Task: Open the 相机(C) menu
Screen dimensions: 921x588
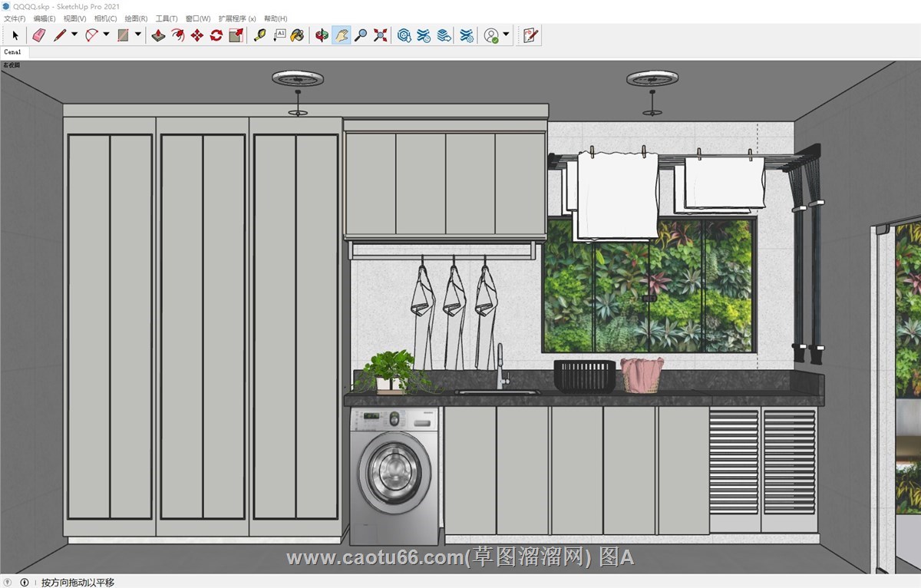Action: pyautogui.click(x=105, y=18)
